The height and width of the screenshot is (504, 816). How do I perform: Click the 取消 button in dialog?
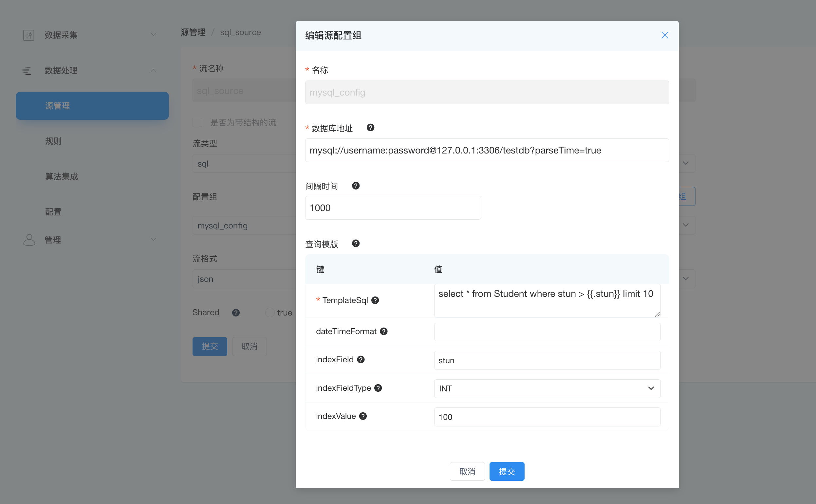(467, 471)
